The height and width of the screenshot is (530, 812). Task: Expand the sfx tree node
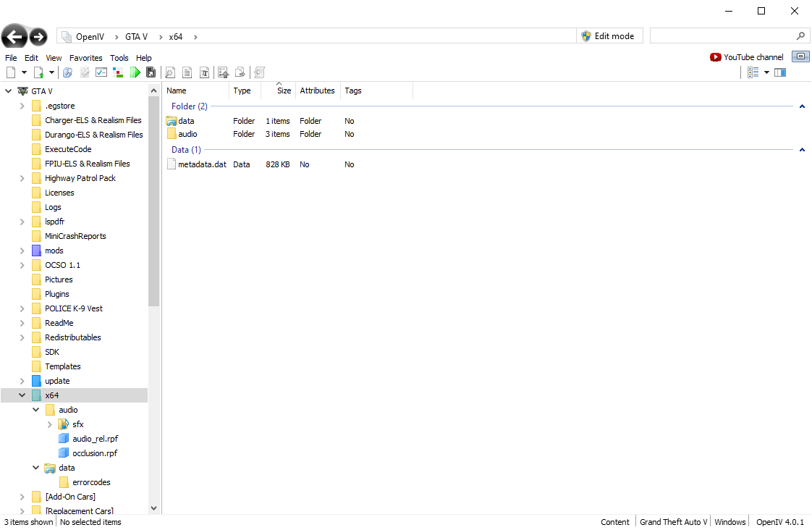coord(50,424)
